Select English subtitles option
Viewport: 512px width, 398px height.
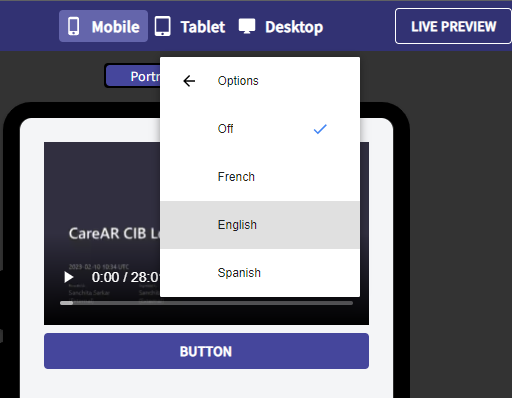[x=260, y=225]
